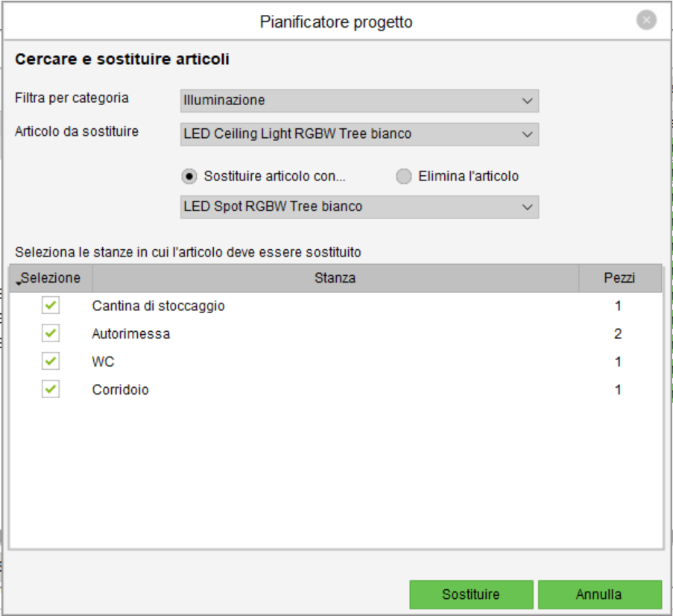Click the WC room name in list

(x=104, y=362)
